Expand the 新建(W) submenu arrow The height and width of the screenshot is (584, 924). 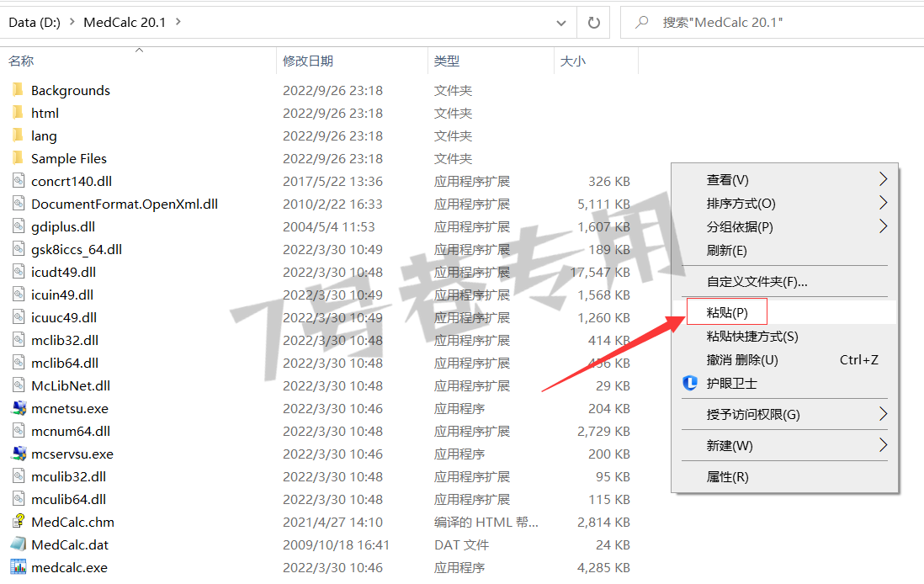click(x=883, y=445)
